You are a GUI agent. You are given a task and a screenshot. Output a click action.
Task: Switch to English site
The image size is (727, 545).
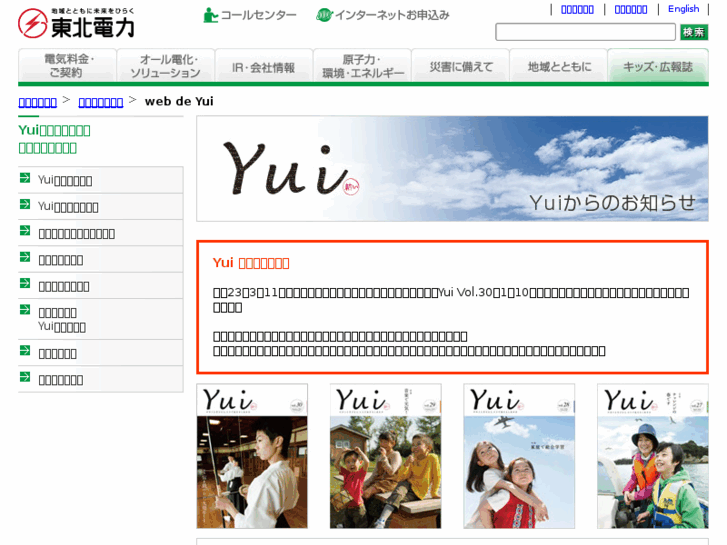coord(683,9)
